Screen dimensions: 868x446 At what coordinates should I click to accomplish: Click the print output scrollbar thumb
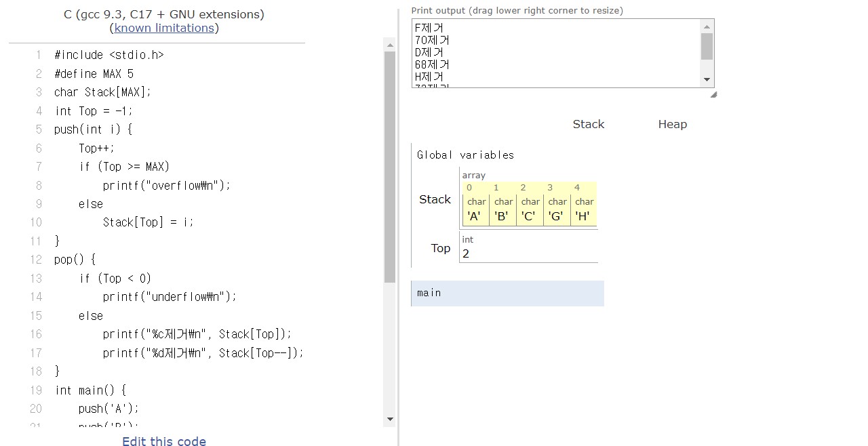(707, 47)
